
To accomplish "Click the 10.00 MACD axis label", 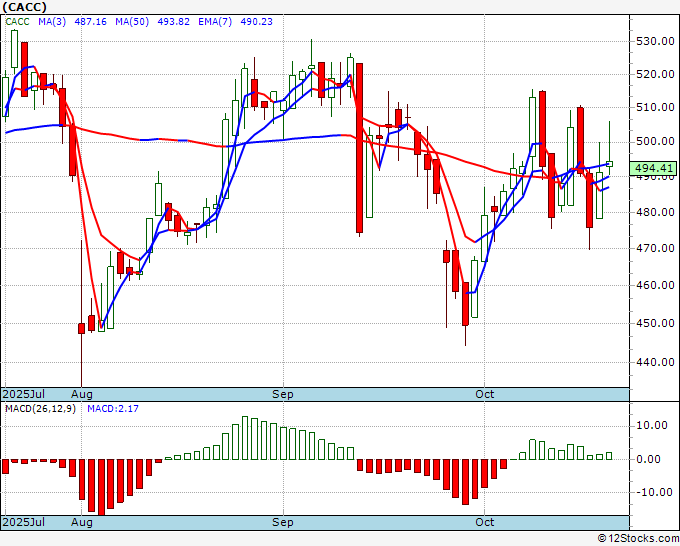I will (652, 425).
